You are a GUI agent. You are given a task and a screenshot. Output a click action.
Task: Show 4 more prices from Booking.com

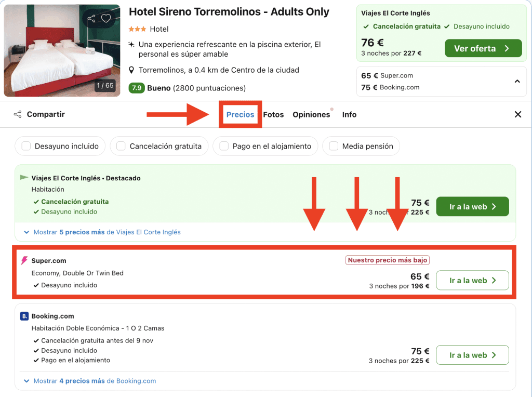click(94, 381)
